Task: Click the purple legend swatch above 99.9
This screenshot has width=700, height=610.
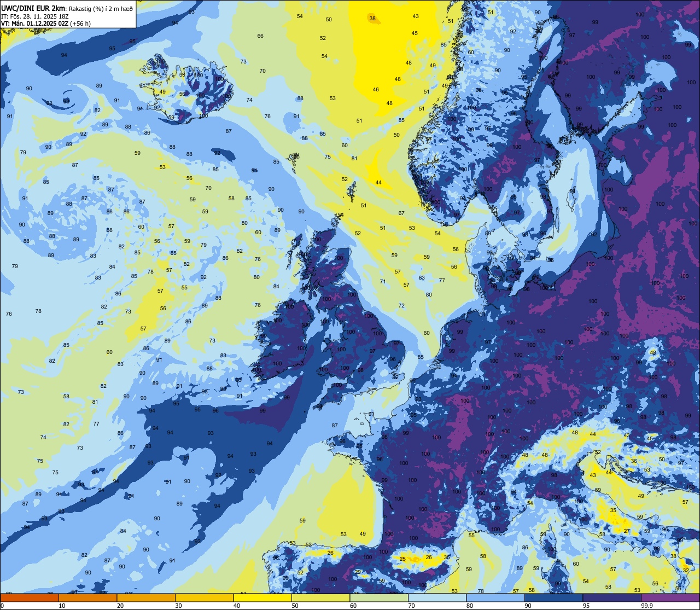Action: click(670, 597)
